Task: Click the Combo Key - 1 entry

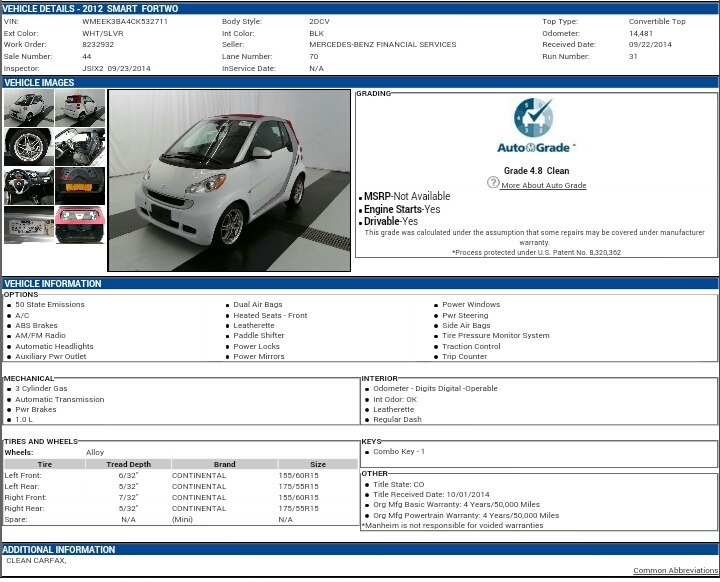Action: coord(399,452)
